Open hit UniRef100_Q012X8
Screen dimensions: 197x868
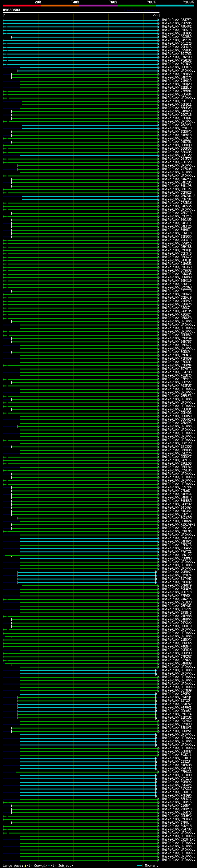pos(177,43)
